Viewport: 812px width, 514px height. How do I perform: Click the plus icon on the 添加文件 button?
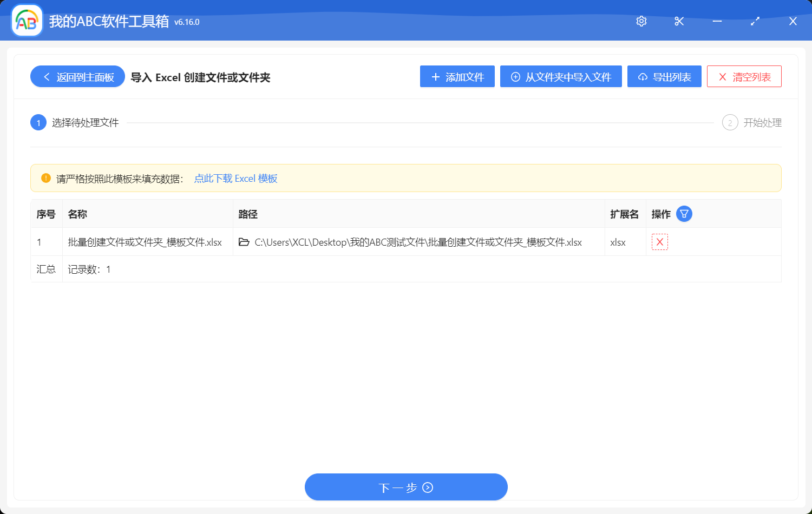[x=434, y=76]
